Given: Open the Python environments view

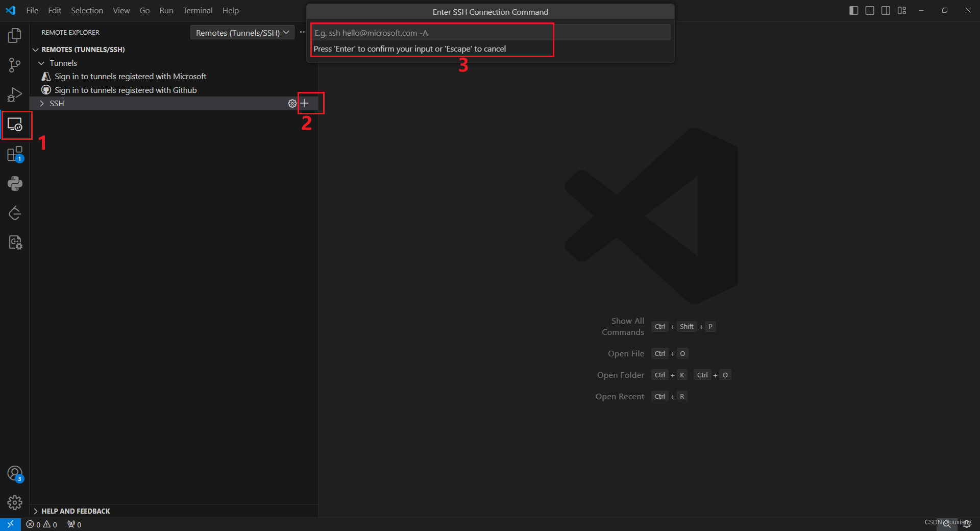Looking at the screenshot, I should [x=15, y=183].
